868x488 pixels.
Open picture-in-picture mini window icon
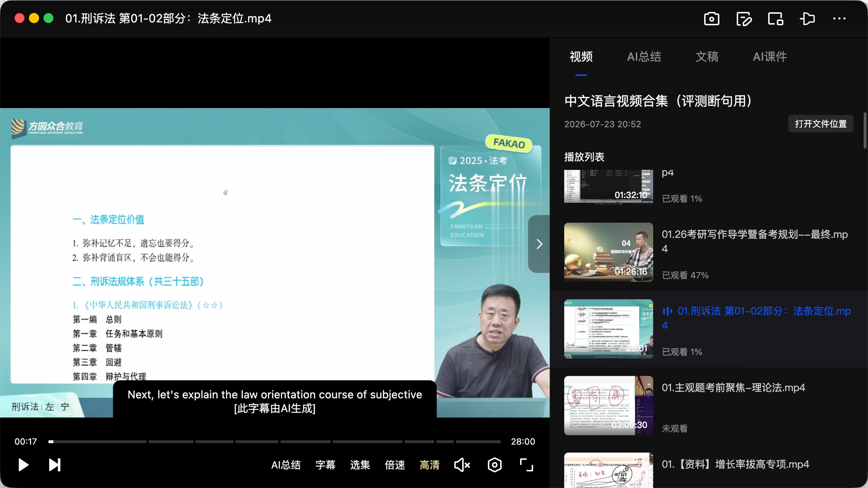(x=776, y=19)
